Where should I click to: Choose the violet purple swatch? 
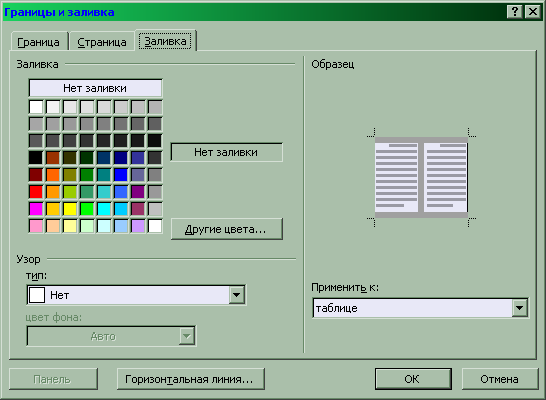[138, 192]
